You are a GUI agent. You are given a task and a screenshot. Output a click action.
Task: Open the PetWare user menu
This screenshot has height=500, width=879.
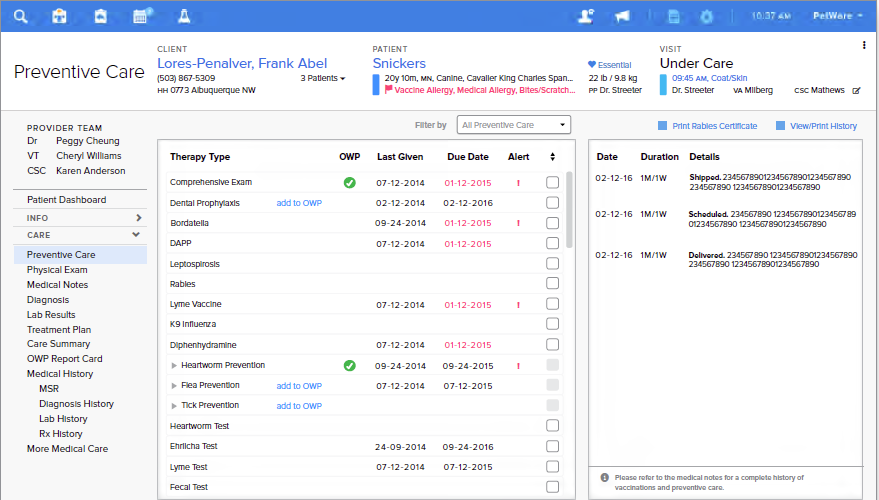pyautogui.click(x=838, y=16)
